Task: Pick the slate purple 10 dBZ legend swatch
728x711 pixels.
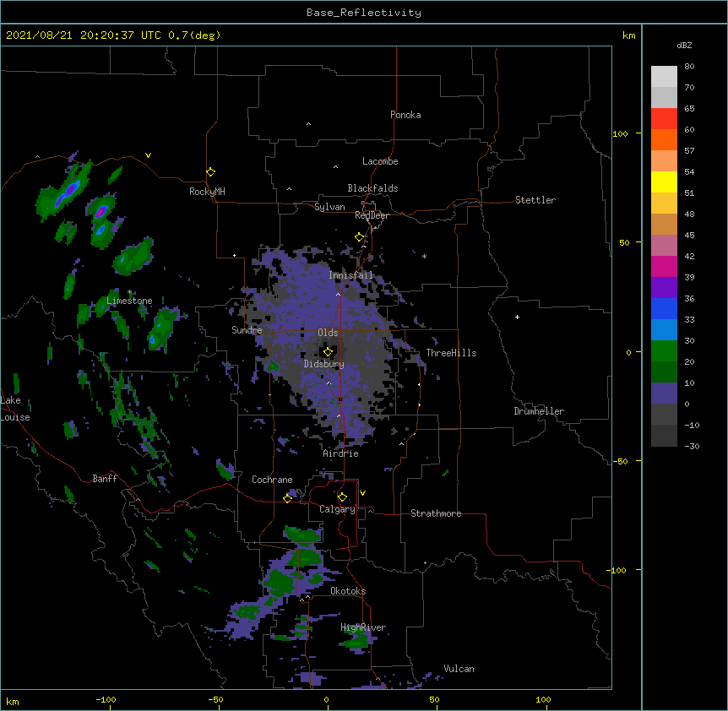Action: pos(664,393)
